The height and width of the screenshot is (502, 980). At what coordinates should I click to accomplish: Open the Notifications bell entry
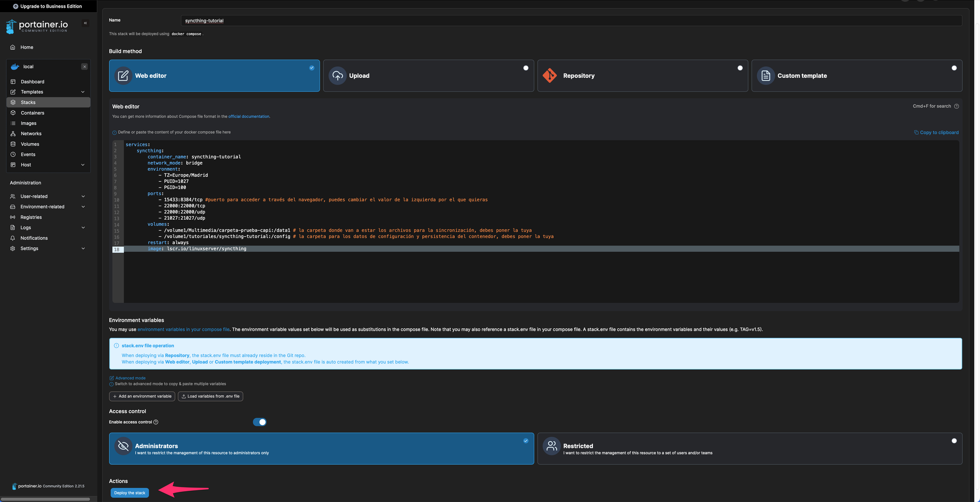(34, 238)
